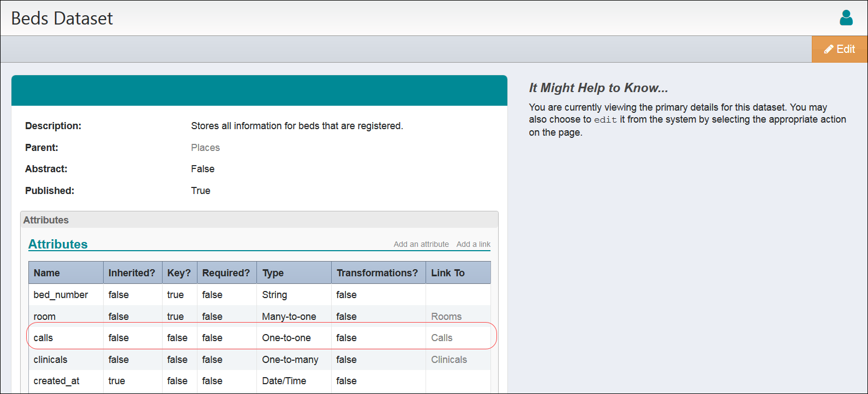Open the Places parent dataset link

click(205, 148)
